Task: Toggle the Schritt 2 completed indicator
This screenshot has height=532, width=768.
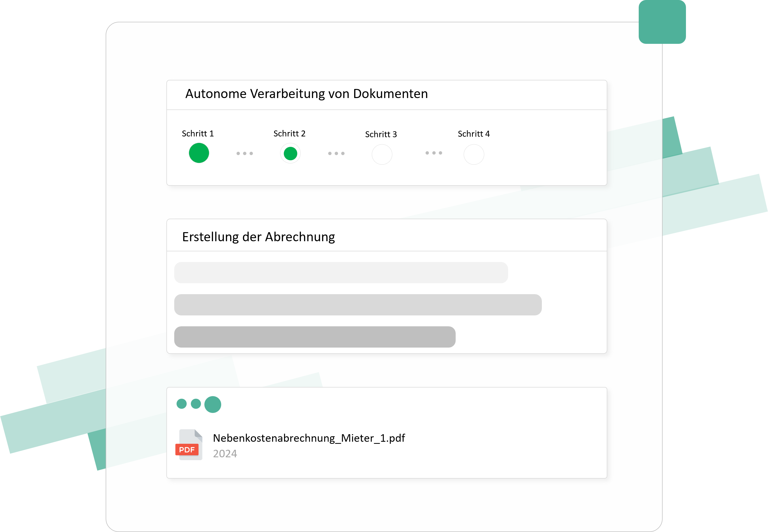Action: tap(290, 153)
